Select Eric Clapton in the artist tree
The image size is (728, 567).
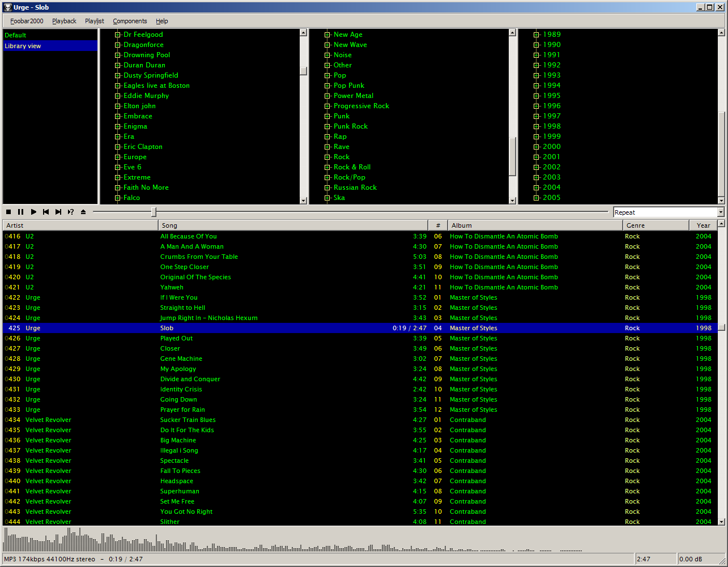[143, 147]
